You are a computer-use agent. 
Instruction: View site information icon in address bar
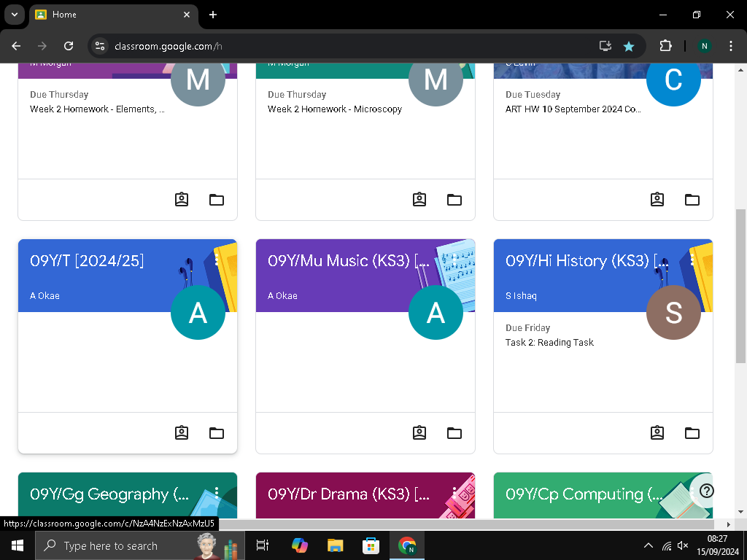pyautogui.click(x=99, y=46)
